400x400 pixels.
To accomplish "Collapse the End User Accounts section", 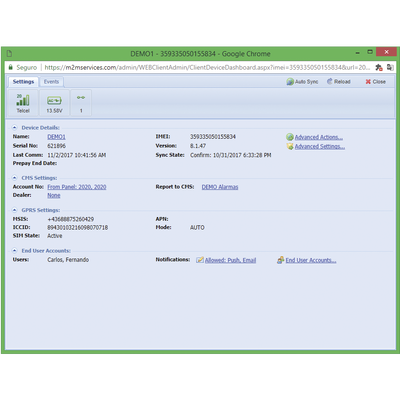I will point(15,251).
